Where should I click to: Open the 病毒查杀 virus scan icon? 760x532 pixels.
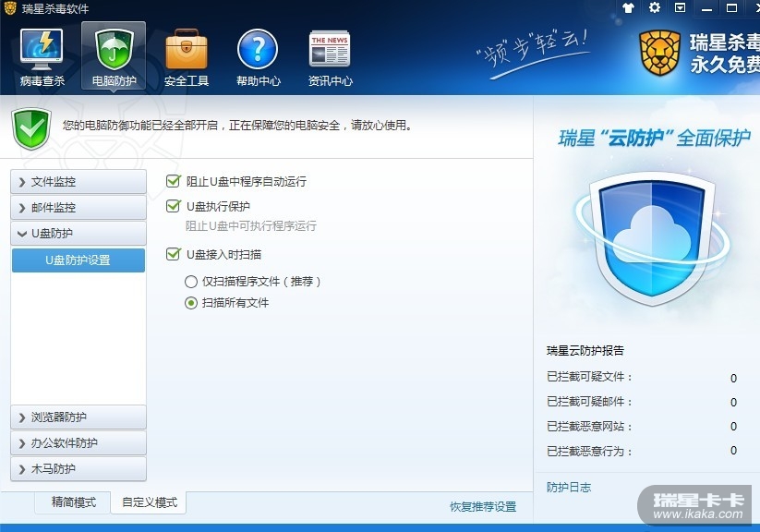tap(42, 56)
